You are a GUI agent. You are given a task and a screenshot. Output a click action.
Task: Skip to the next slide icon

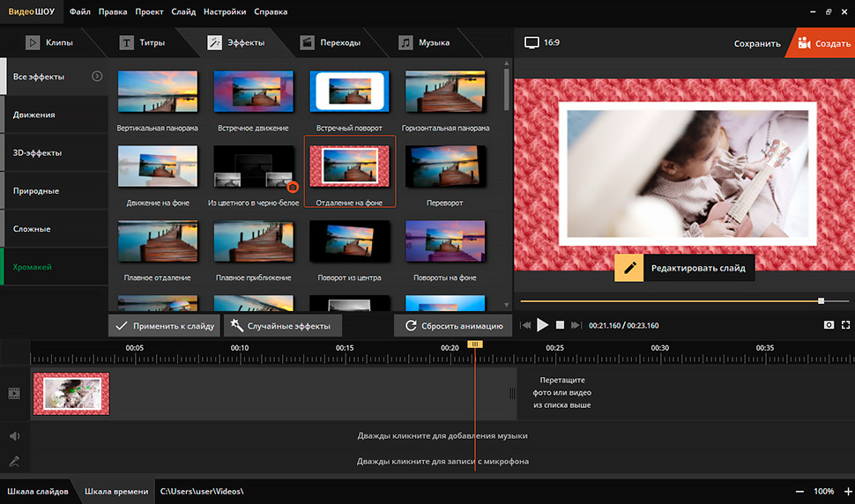[x=576, y=325]
